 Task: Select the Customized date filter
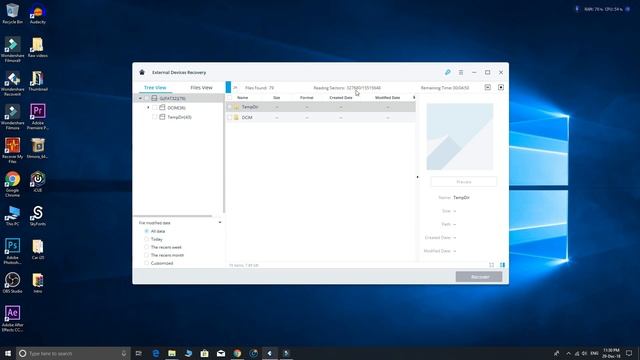click(x=147, y=263)
